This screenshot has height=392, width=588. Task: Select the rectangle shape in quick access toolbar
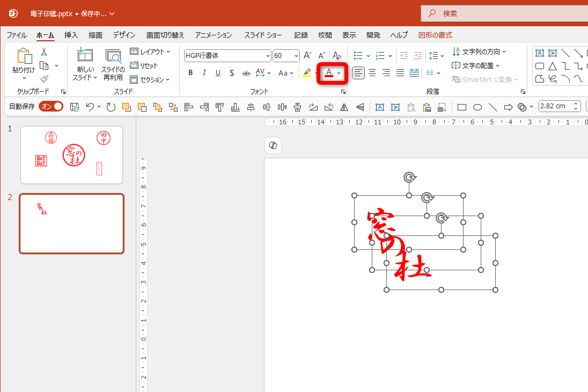point(461,108)
